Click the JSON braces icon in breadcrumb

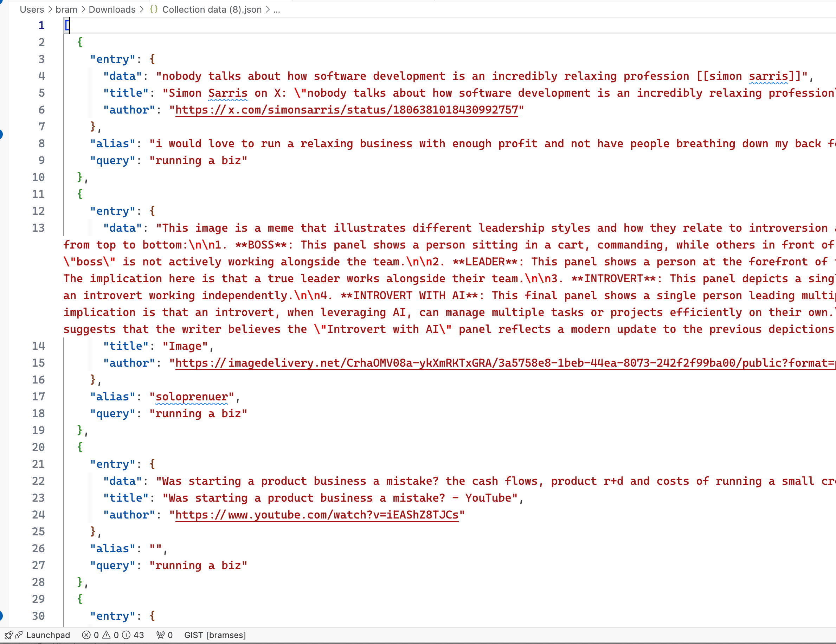click(154, 9)
